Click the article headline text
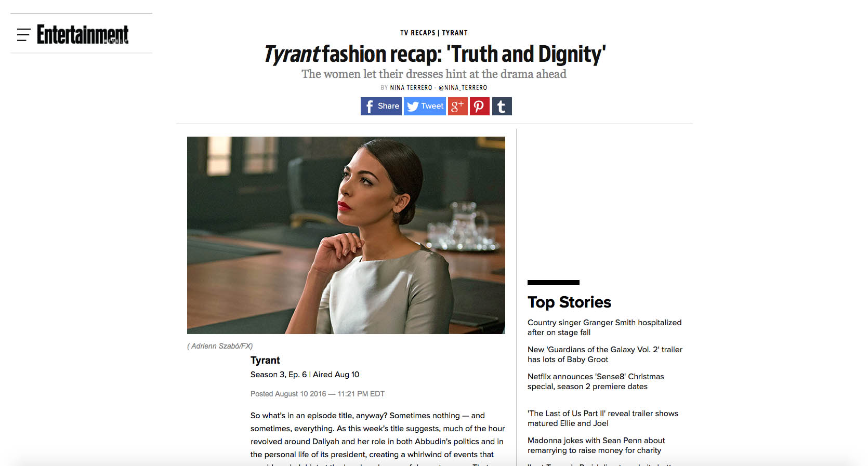The image size is (868, 466). tap(435, 54)
